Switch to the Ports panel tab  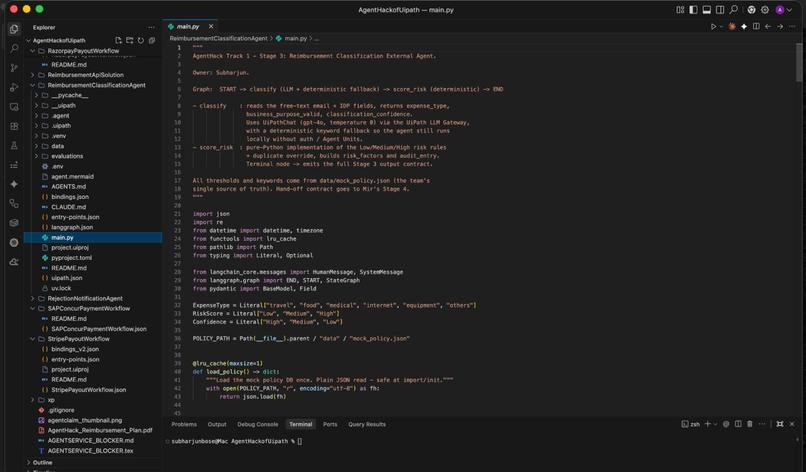click(330, 425)
